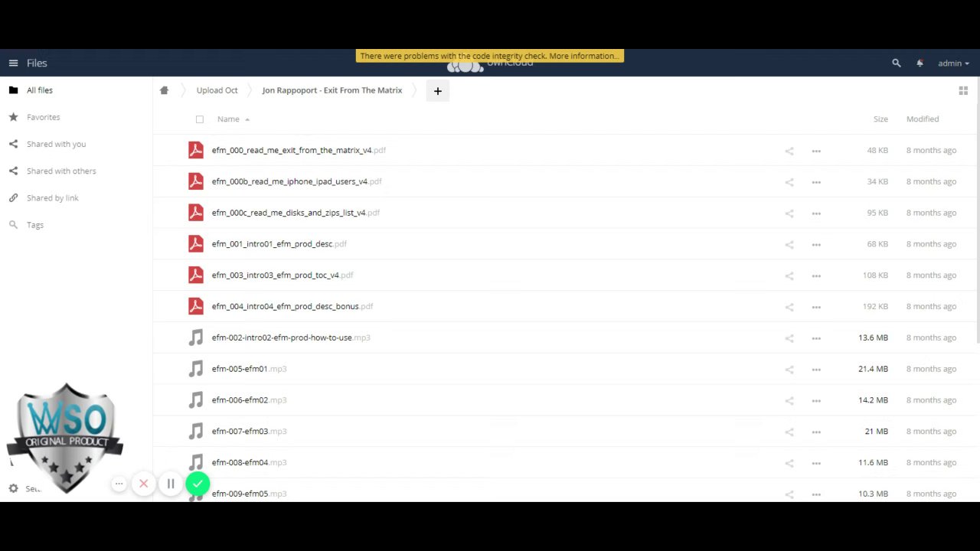Click music icon of efm-007-efm03
Image resolution: width=980 pixels, height=551 pixels.
(196, 431)
